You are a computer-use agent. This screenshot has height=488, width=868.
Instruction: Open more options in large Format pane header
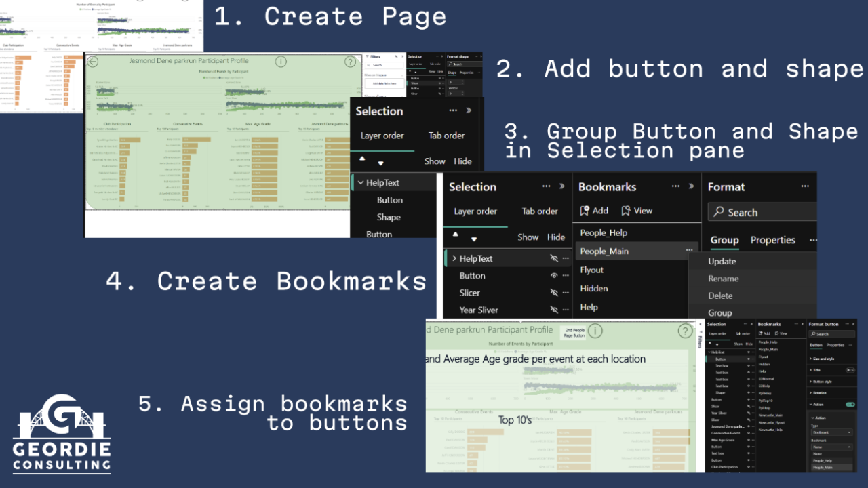tap(805, 186)
